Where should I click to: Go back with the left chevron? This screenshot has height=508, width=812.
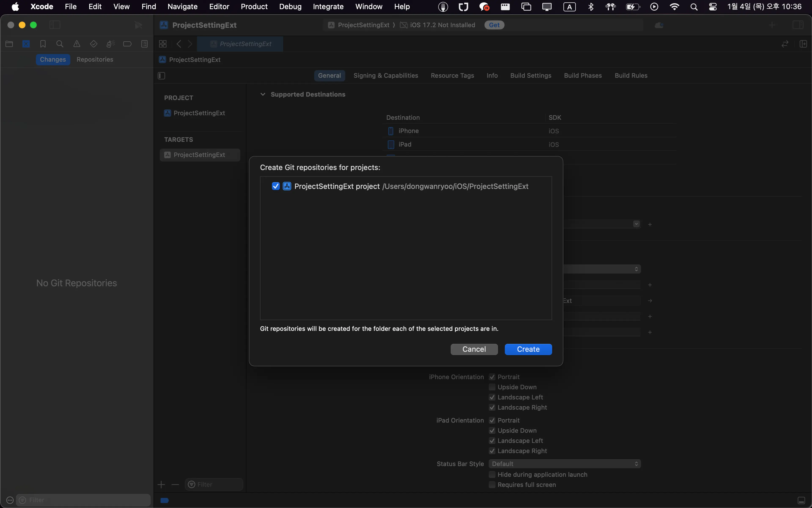[179, 44]
